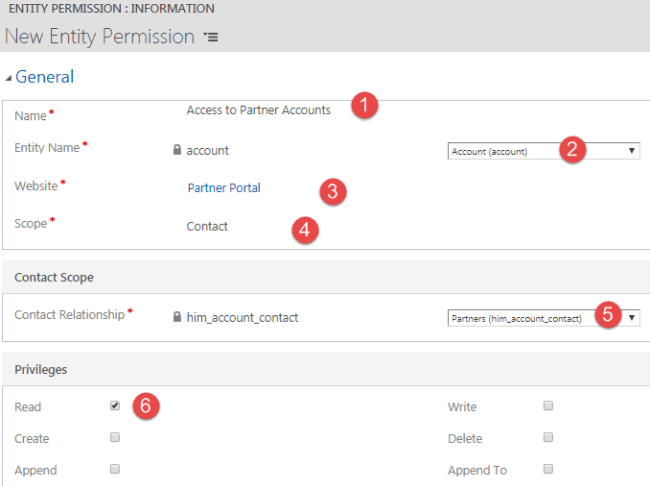Viewport: 650px width, 486px height.
Task: Click the General section heading
Action: (x=44, y=76)
